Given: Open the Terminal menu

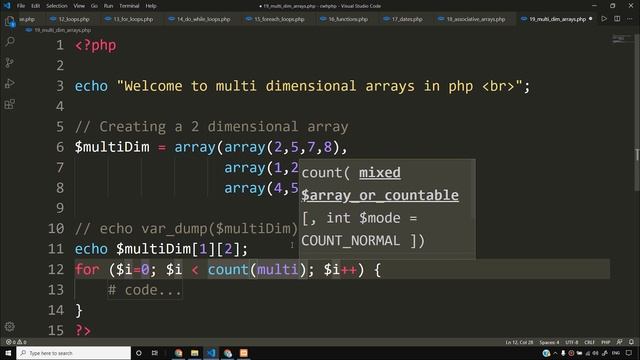Looking at the screenshot, I should [129, 6].
